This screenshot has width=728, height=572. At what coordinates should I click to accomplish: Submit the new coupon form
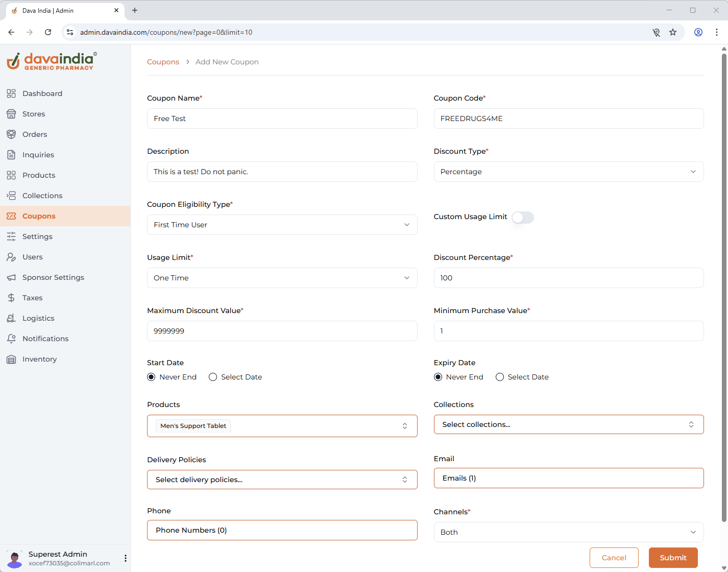click(673, 558)
